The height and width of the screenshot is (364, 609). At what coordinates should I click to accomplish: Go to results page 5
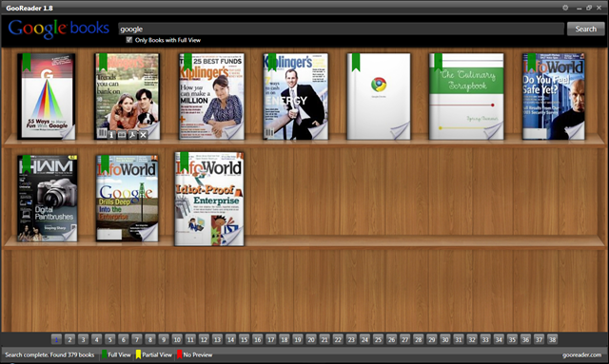click(x=110, y=339)
